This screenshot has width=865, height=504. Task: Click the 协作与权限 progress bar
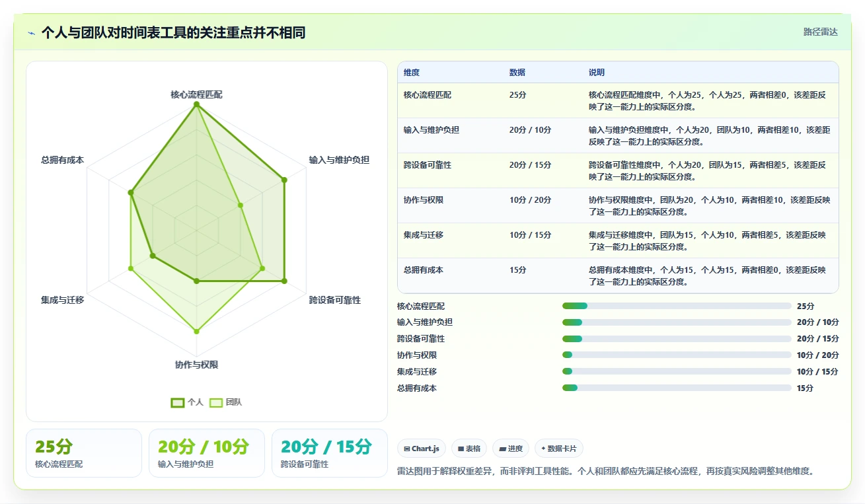click(x=677, y=355)
